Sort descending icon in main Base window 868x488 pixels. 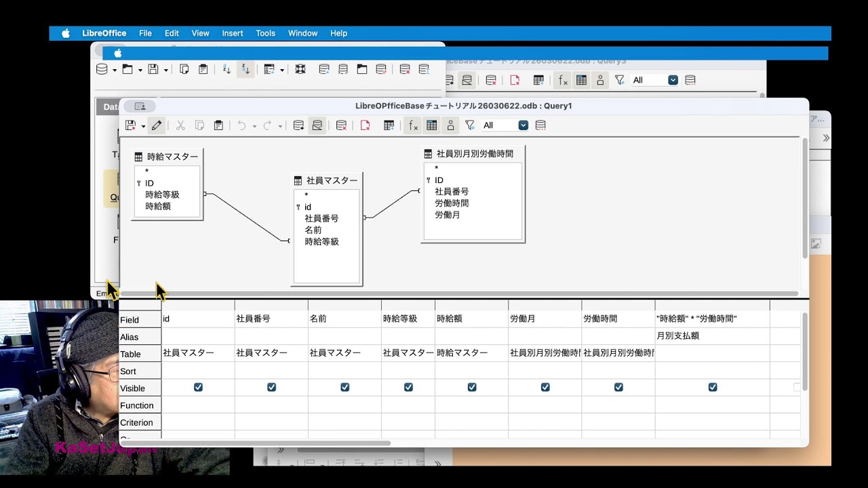(x=245, y=69)
